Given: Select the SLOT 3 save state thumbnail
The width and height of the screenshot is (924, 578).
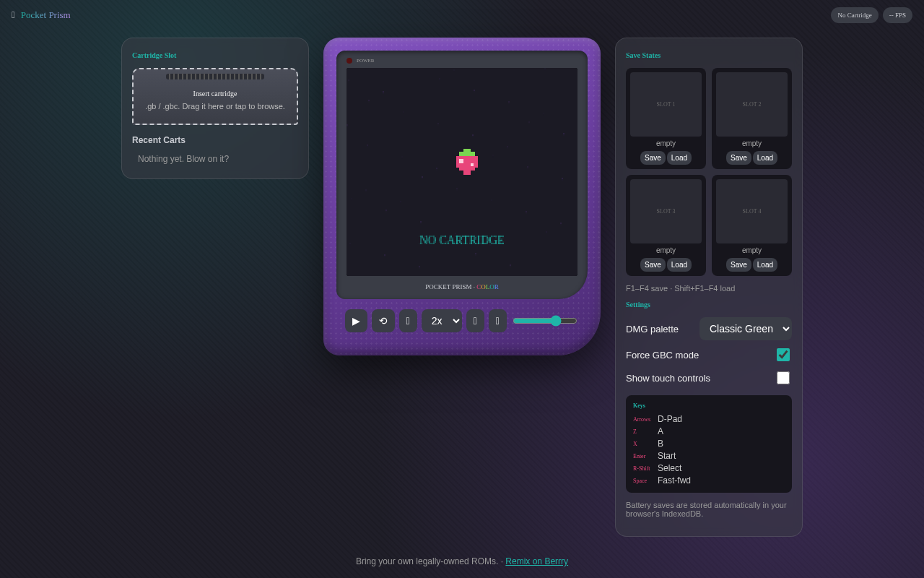Looking at the screenshot, I should (666, 211).
